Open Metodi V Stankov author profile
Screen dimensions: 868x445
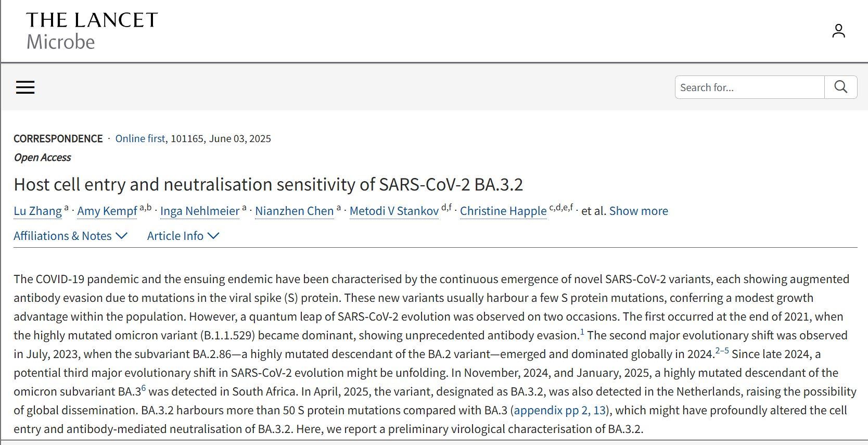coord(394,211)
